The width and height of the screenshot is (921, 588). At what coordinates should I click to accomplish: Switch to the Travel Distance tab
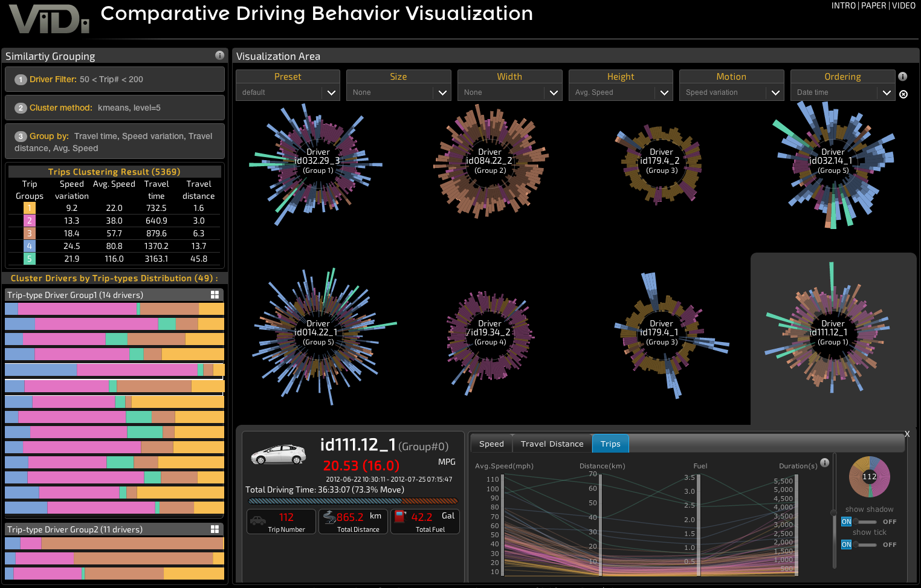click(552, 444)
